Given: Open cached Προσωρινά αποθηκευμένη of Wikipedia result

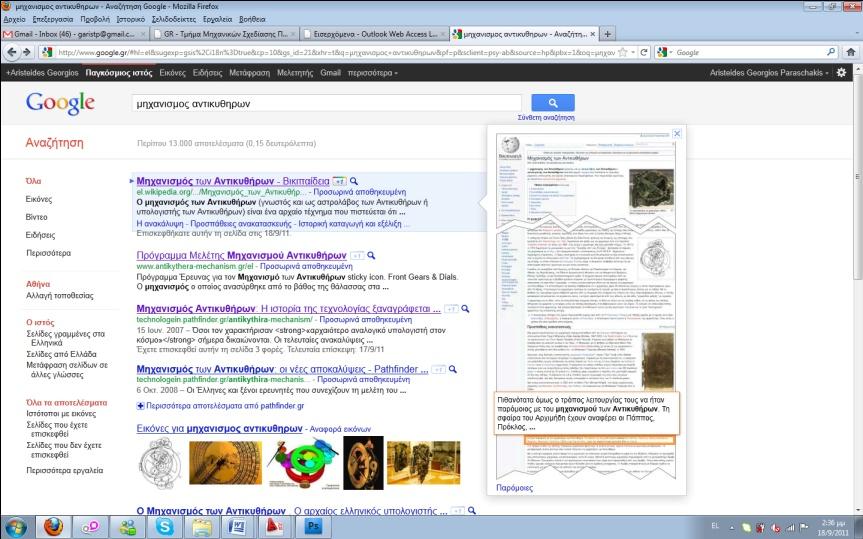Looking at the screenshot, I should point(361,192).
